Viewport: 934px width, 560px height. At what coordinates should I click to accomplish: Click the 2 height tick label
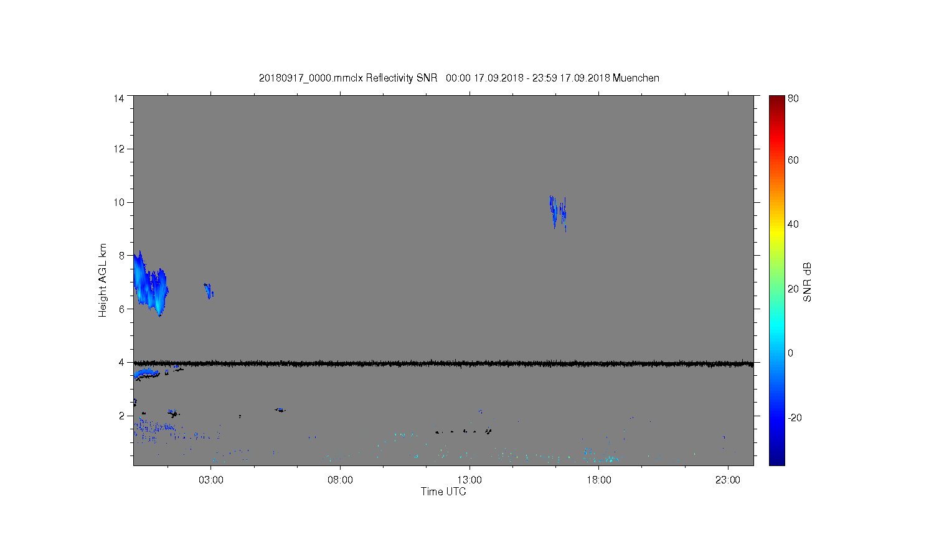pyautogui.click(x=121, y=416)
